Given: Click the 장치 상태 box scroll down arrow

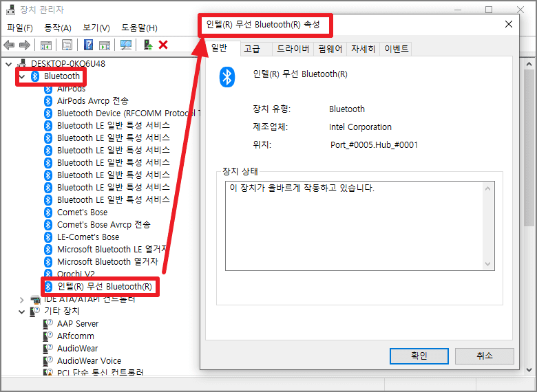Looking at the screenshot, I should [x=488, y=263].
